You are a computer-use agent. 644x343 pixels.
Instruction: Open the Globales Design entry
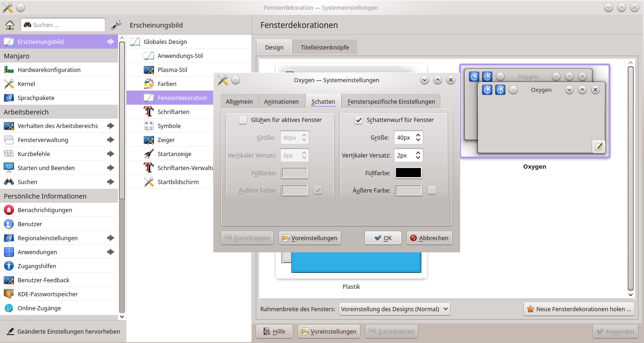189,42
